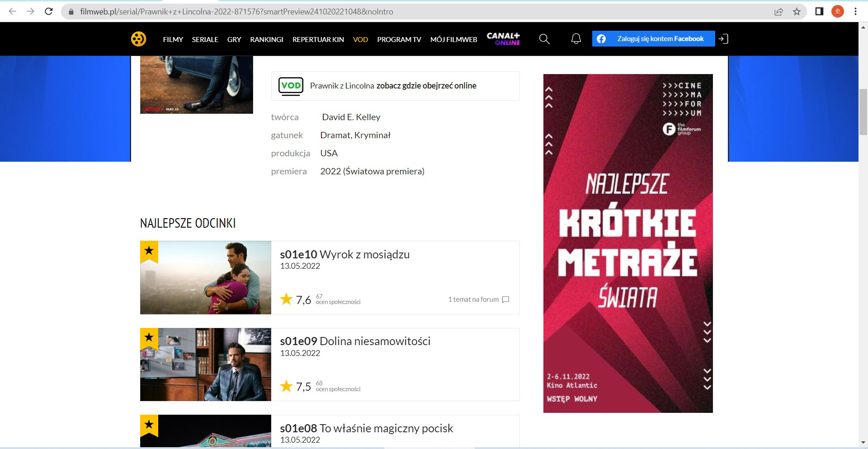The image size is (868, 449).
Task: Click the browser back arrow
Action: [x=13, y=12]
